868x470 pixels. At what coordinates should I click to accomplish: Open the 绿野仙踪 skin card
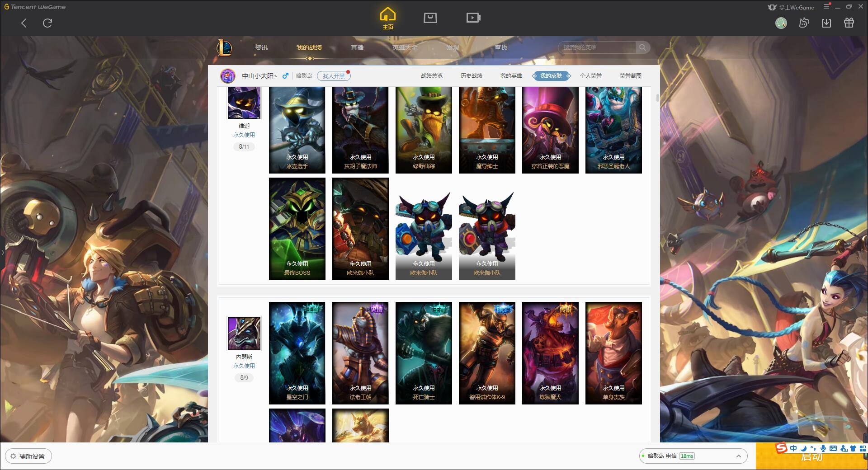click(x=424, y=130)
